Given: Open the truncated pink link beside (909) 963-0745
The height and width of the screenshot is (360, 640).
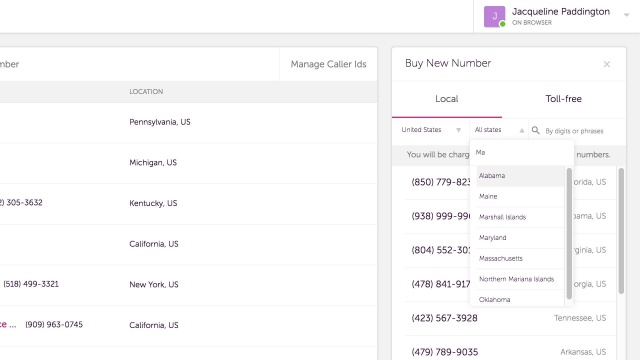Looking at the screenshot, I should 8,324.
